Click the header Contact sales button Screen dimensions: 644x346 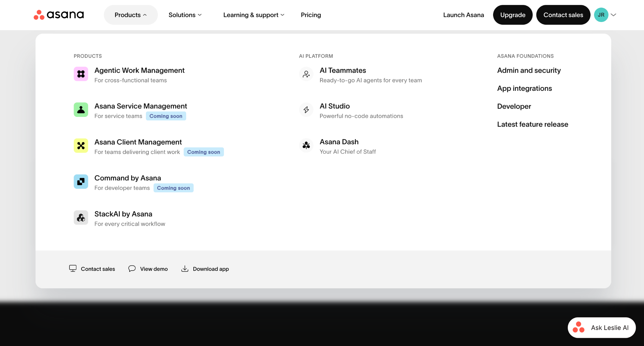pos(563,15)
